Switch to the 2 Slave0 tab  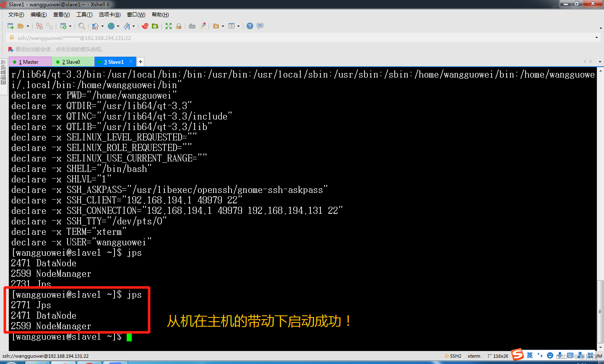click(73, 62)
